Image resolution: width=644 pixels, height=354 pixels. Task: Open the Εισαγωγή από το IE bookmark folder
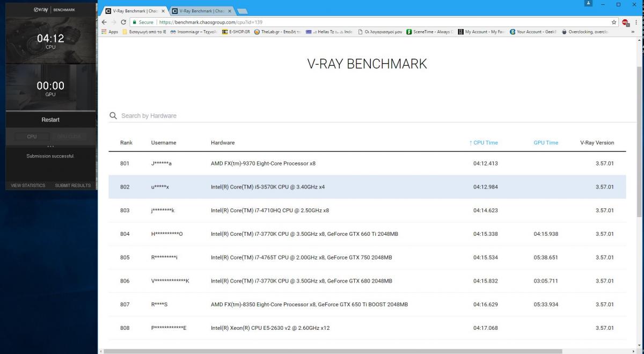tap(144, 32)
